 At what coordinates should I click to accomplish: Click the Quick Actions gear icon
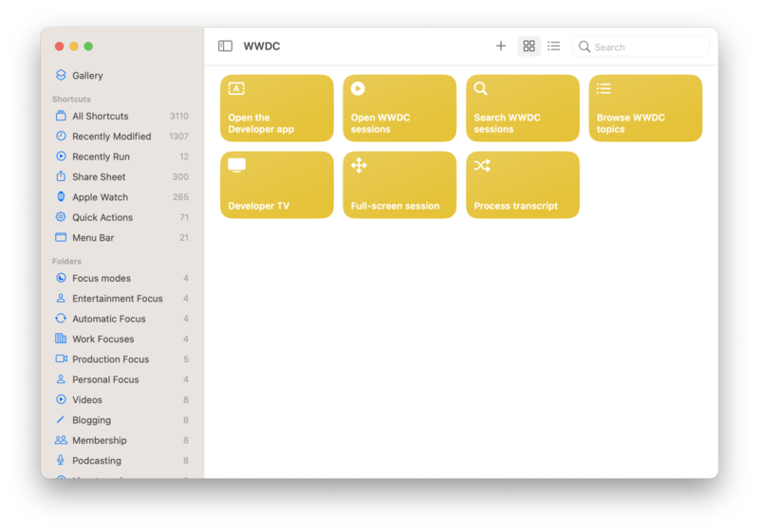[x=61, y=217]
